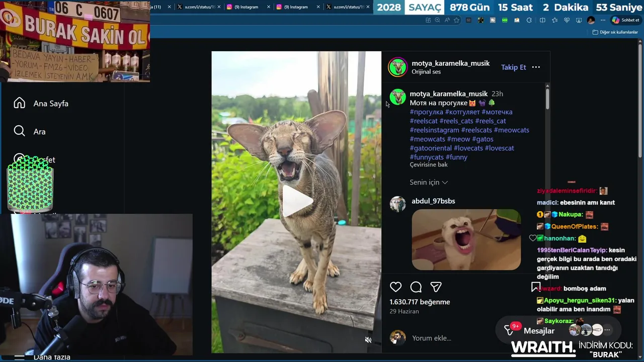Open the #reelscat hashtag
Viewport: 644px width, 362px height.
click(424, 121)
